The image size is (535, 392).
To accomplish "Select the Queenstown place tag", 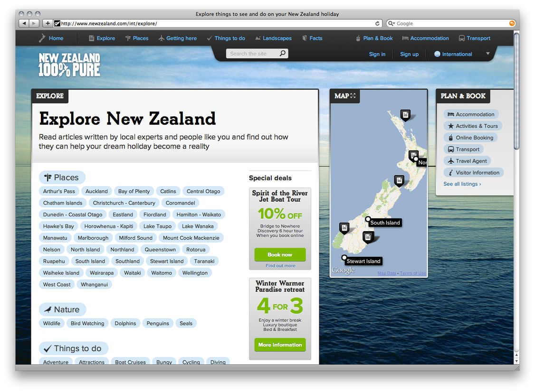I will coord(160,250).
